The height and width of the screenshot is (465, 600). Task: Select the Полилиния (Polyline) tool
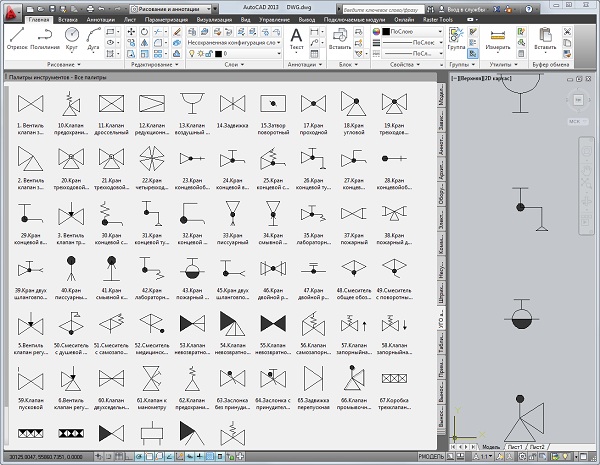point(46,36)
